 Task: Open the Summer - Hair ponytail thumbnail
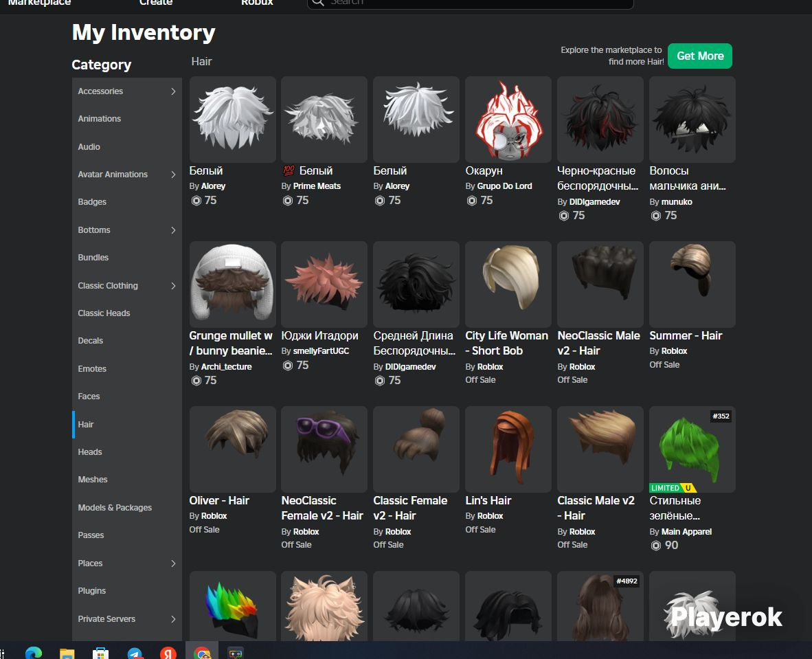pos(692,284)
